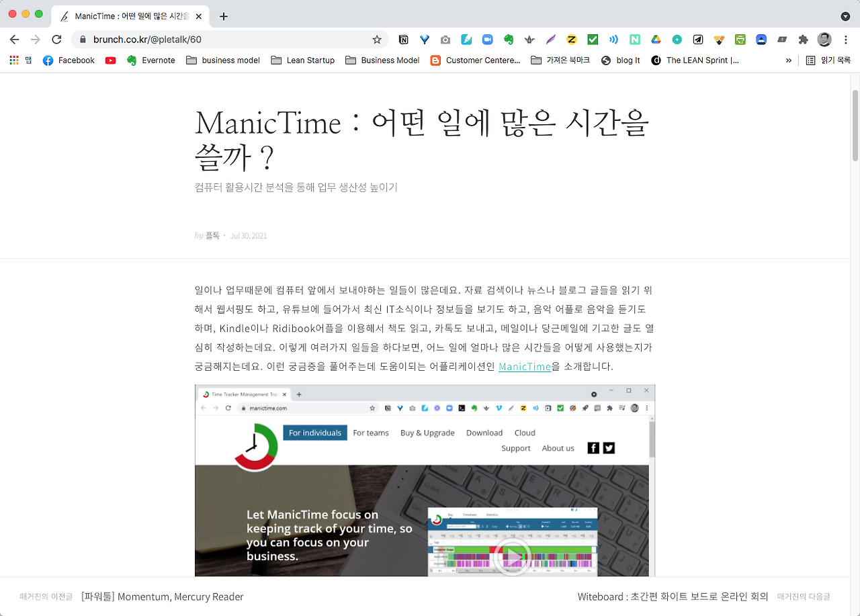
Task: Show hidden bookmarks with the overflow chevron
Action: click(x=789, y=60)
